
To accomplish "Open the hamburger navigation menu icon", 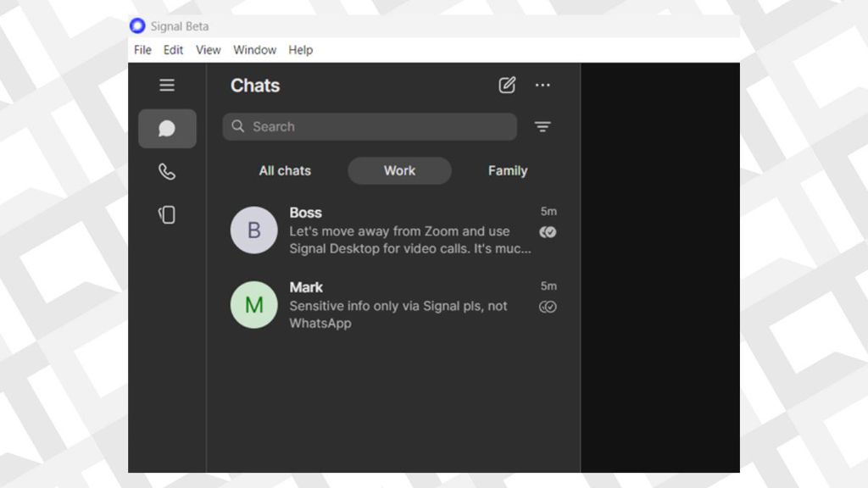I will [167, 85].
